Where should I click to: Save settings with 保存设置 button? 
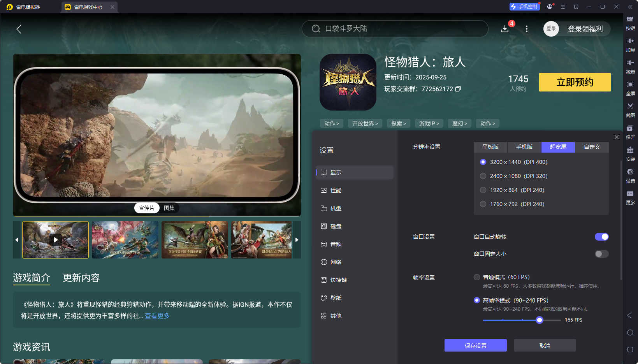pyautogui.click(x=475, y=345)
